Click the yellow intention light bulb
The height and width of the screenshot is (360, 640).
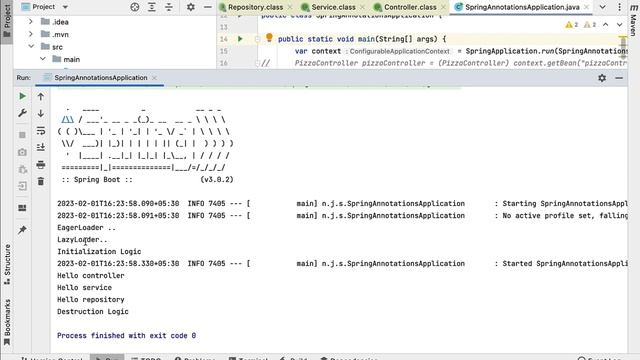coord(269,38)
